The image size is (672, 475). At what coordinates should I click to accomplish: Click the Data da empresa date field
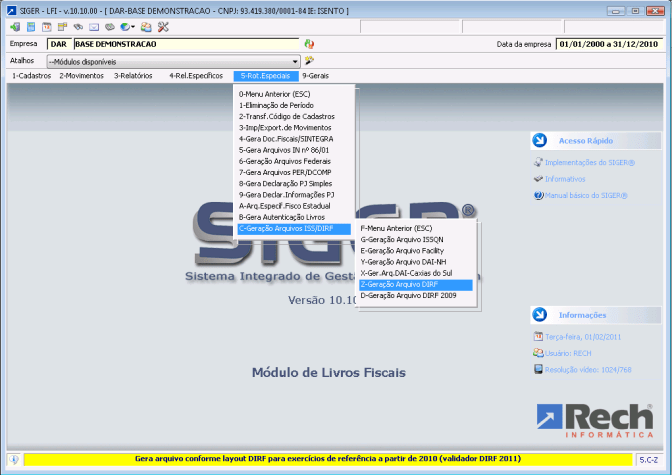click(x=609, y=44)
